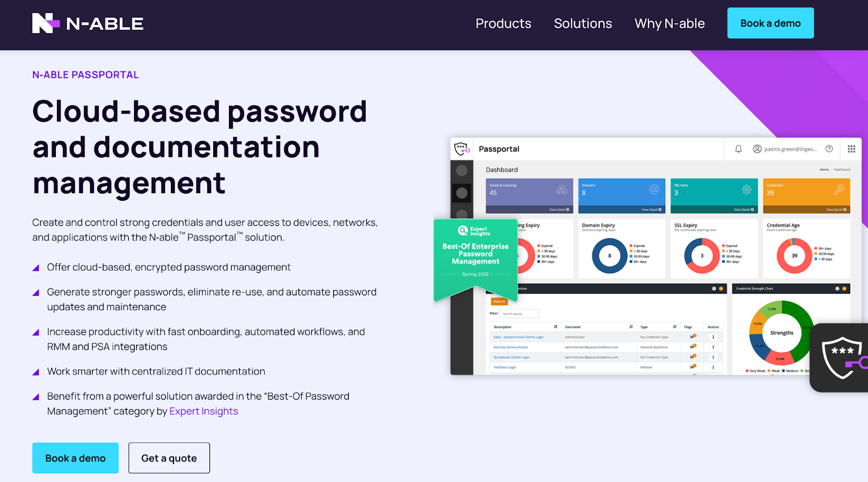Screen dimensions: 868x482
Task: Open the actions menu for Sales - ScreenConnect Demo Login
Action: tap(713, 337)
